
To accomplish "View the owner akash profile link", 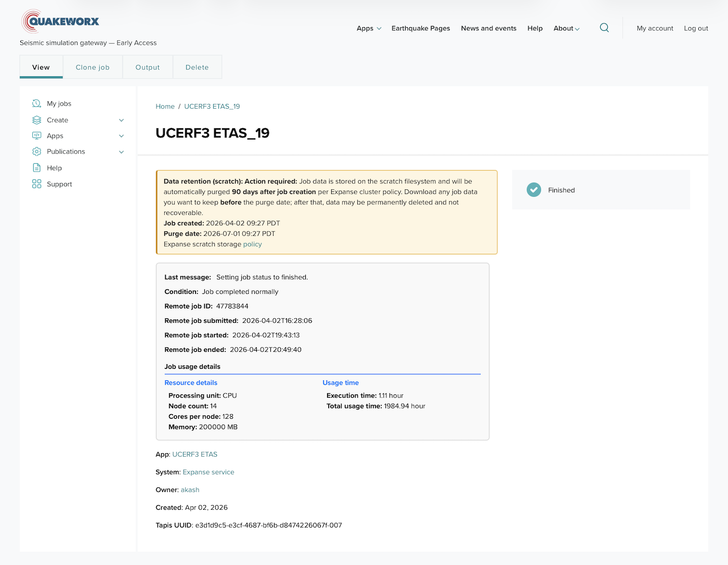I will click(x=190, y=490).
